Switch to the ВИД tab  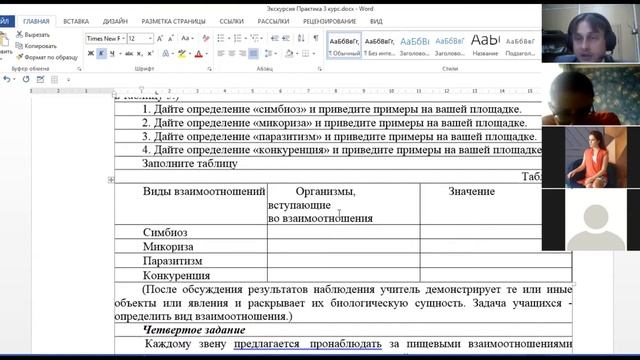(376, 21)
